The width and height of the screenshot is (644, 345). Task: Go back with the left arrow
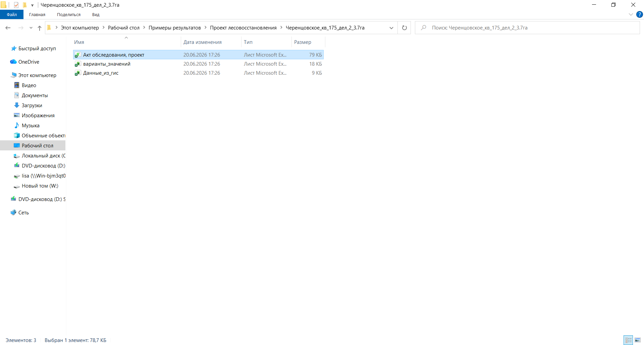[x=8, y=28]
